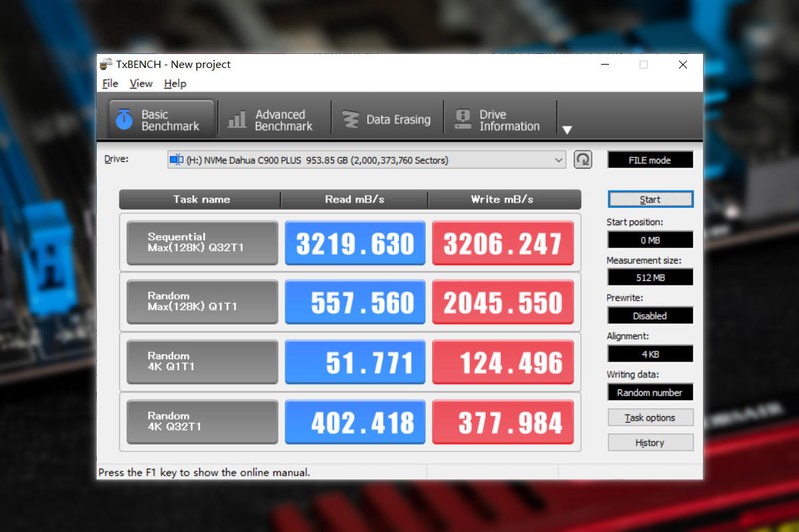This screenshot has width=799, height=532.
Task: Click the read value 51.771
Action: coord(356,362)
